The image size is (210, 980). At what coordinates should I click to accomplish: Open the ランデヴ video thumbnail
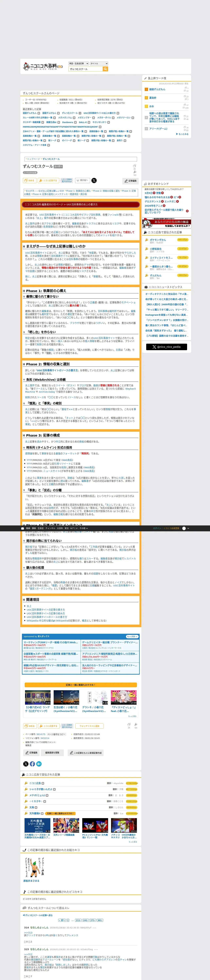tap(38, 697)
